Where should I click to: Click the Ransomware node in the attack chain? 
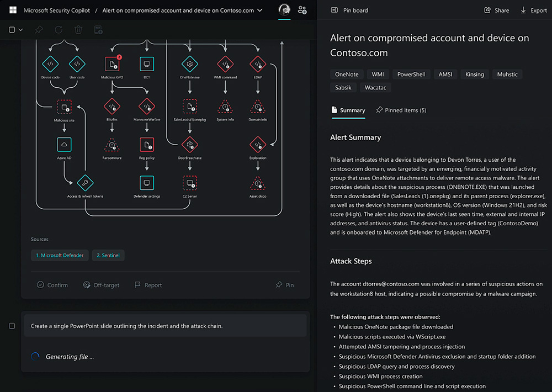pyautogui.click(x=112, y=145)
